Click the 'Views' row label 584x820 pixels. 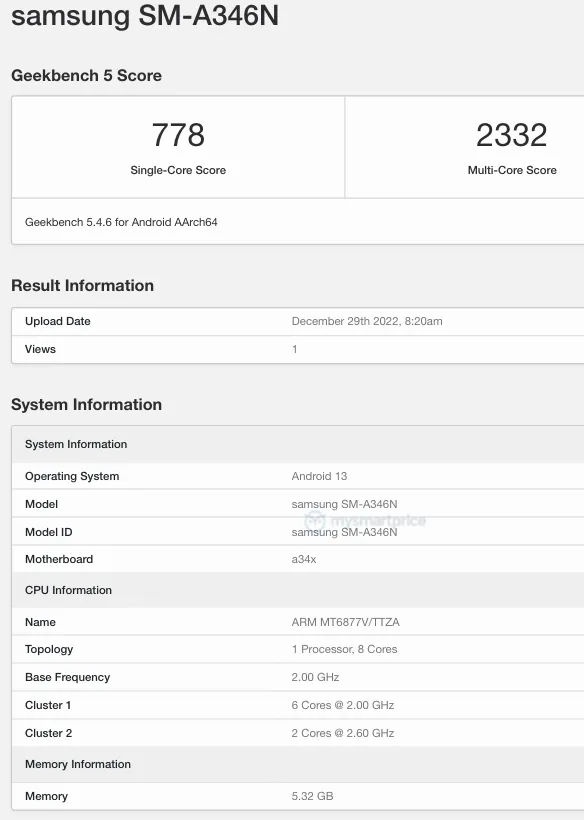(x=40, y=349)
